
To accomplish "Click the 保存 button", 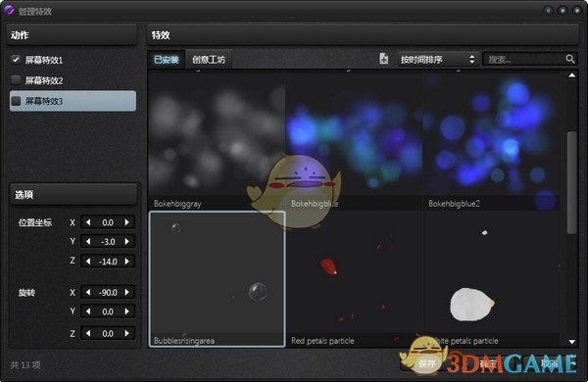I will [426, 363].
